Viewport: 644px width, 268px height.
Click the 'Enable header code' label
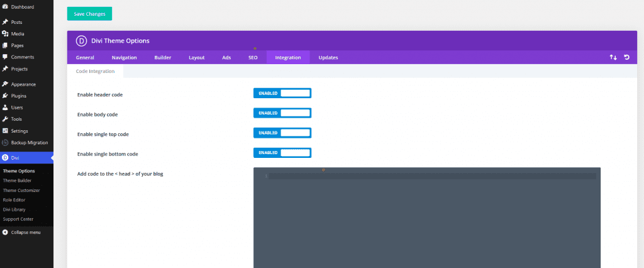click(x=100, y=94)
